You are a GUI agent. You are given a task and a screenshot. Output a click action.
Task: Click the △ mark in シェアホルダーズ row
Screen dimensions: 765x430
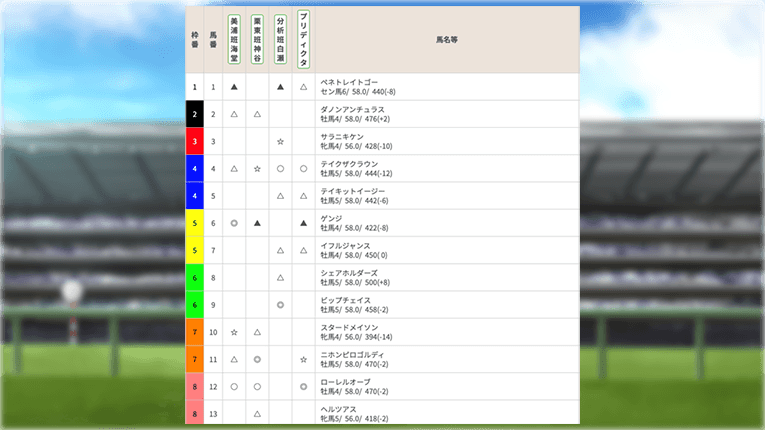281,278
